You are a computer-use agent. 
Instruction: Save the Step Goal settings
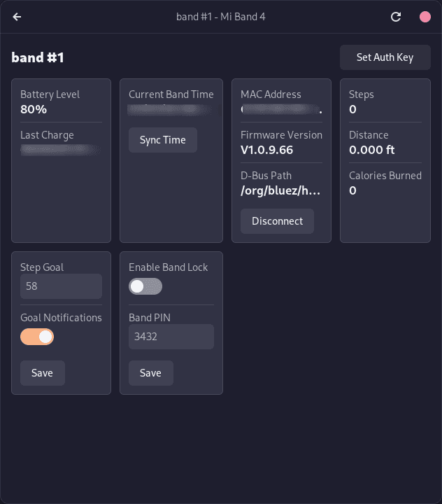click(42, 373)
